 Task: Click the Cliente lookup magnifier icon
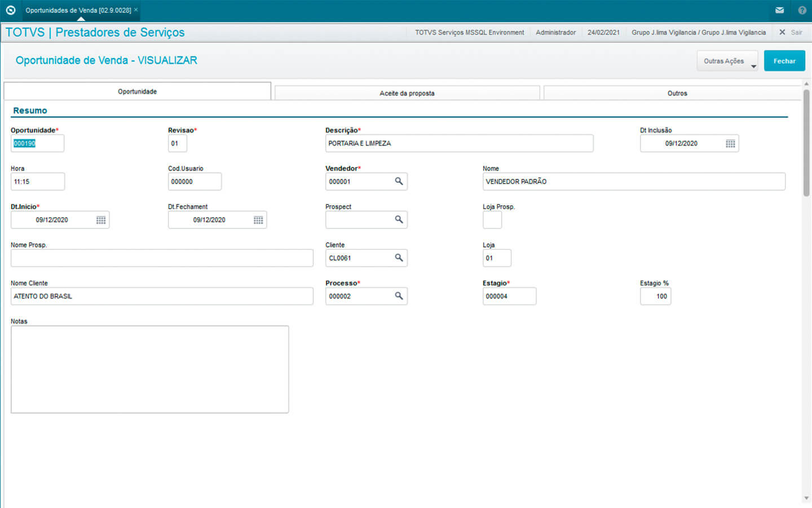(x=399, y=258)
